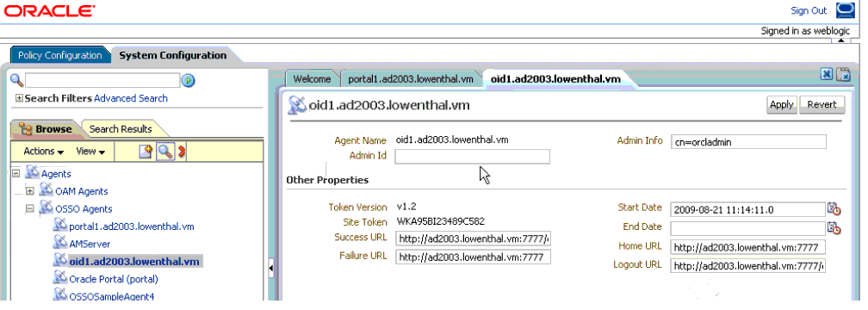Expand the OAM Agents node
Image resolution: width=868 pixels, height=310 pixels.
click(x=30, y=191)
